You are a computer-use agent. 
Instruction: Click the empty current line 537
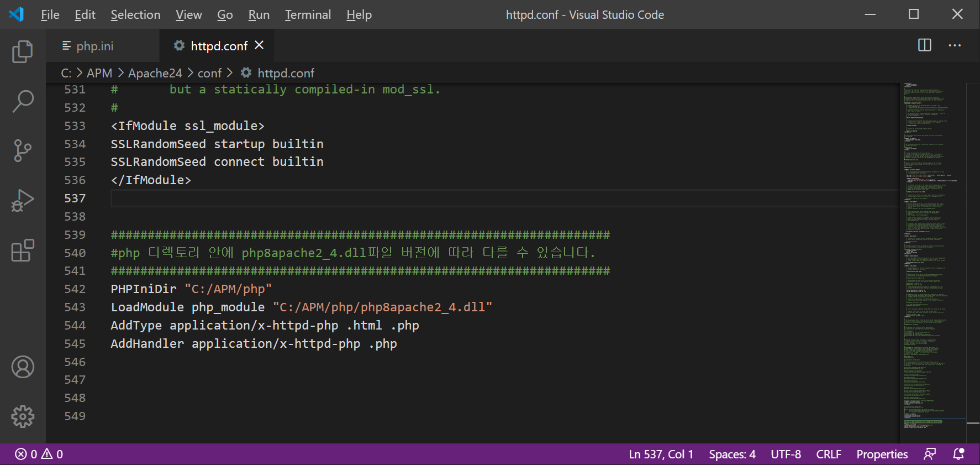(504, 198)
